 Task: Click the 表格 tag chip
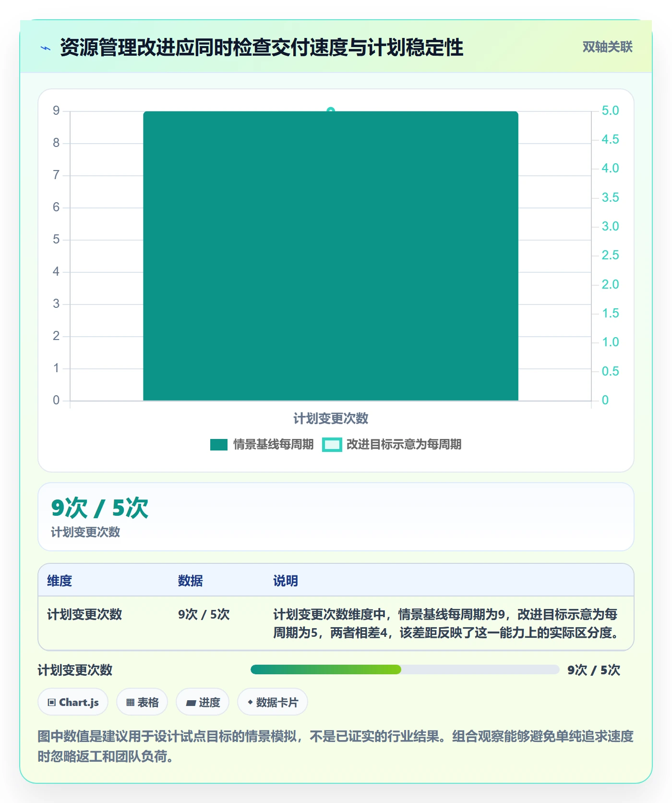click(x=142, y=702)
